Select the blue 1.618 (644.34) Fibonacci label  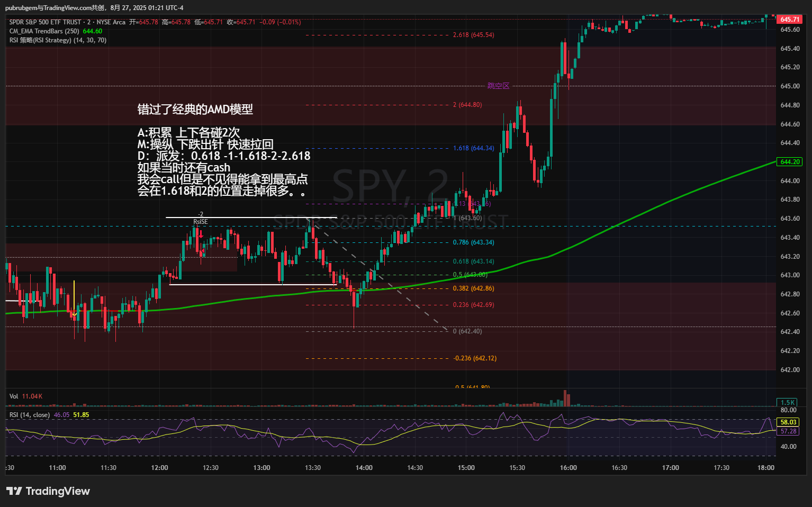pos(473,148)
